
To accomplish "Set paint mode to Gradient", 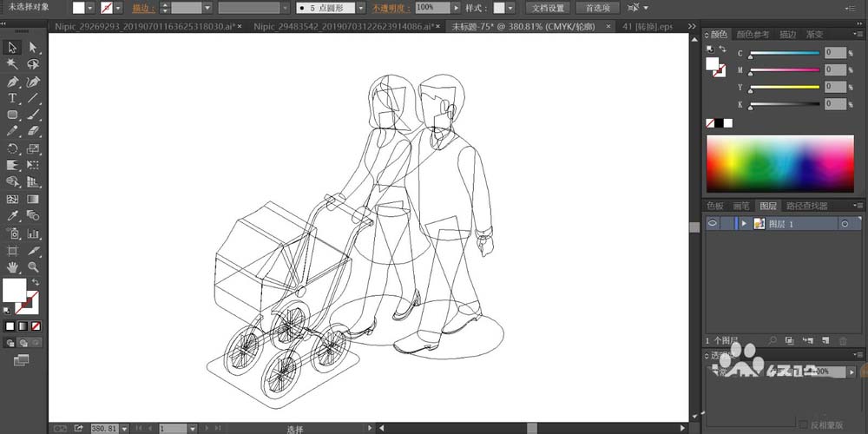I will point(23,326).
